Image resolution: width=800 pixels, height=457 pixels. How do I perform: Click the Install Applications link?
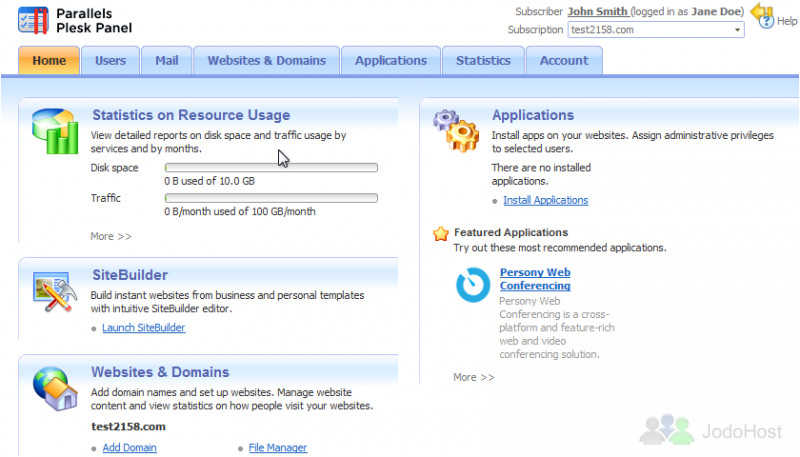tap(545, 200)
